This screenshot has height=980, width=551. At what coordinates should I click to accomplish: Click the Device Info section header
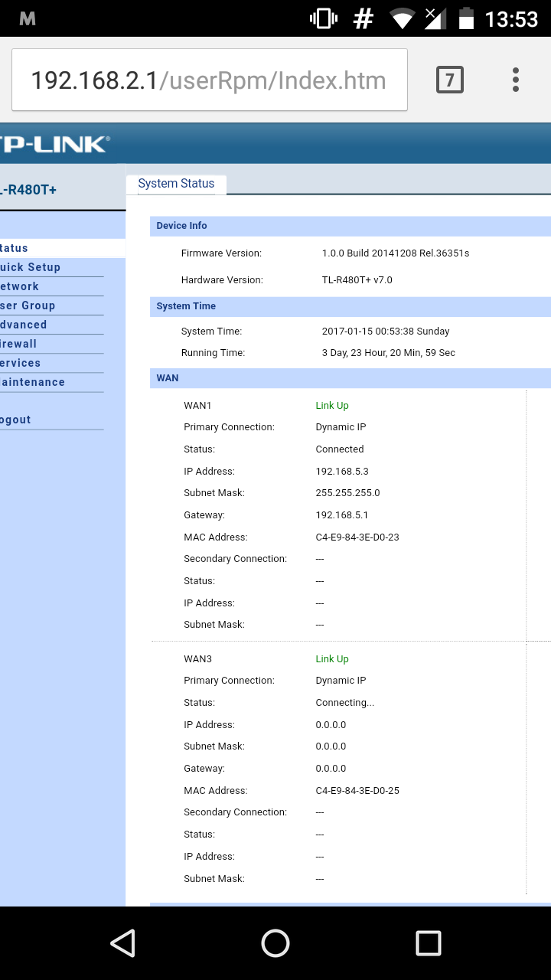(350, 226)
